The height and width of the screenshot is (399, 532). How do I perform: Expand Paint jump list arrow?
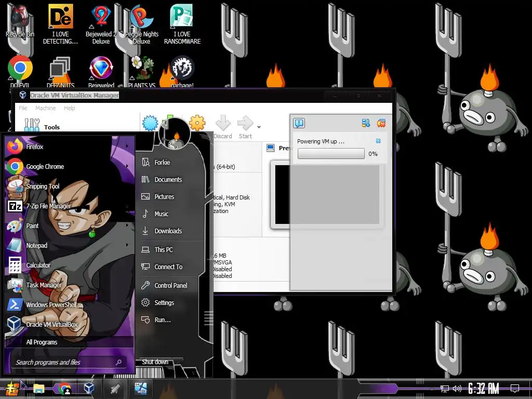coord(128,225)
